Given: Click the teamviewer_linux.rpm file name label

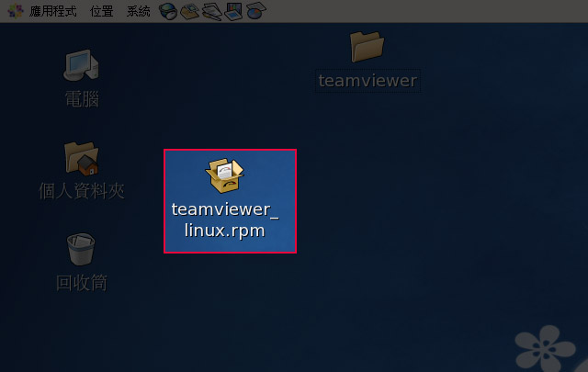Looking at the screenshot, I should point(225,220).
